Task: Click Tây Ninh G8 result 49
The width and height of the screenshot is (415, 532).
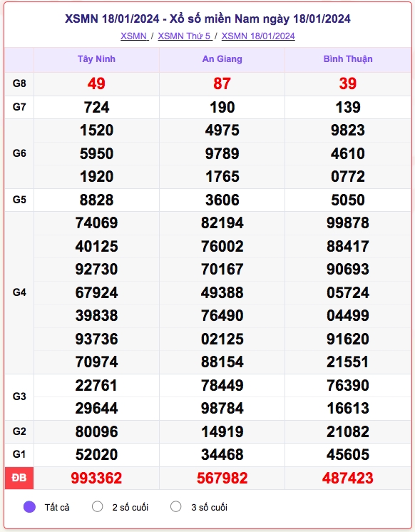Action: pyautogui.click(x=96, y=84)
